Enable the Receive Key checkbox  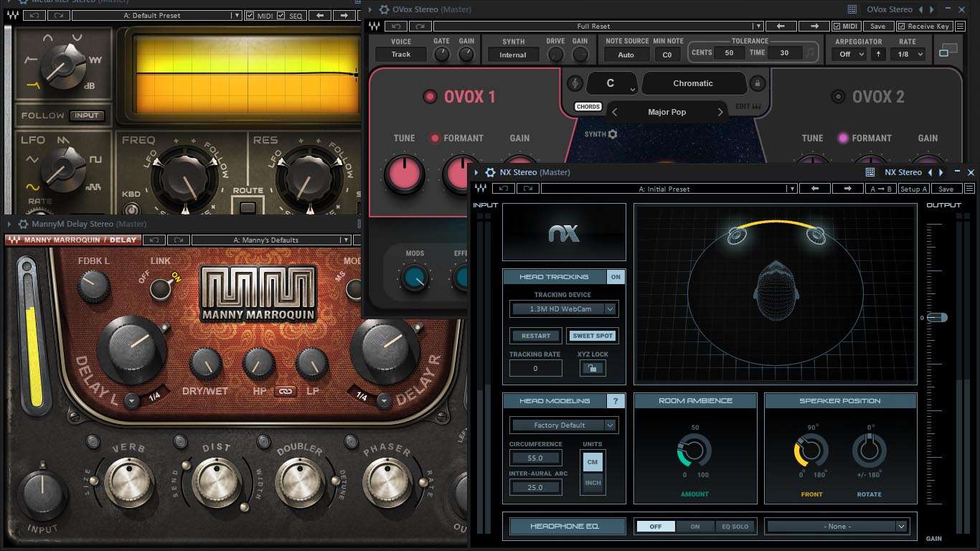point(902,27)
